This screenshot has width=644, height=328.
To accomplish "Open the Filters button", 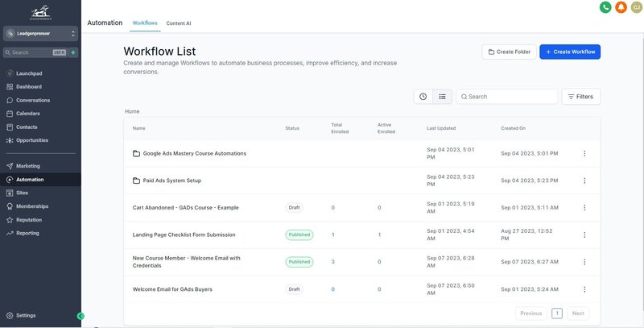I will [580, 97].
